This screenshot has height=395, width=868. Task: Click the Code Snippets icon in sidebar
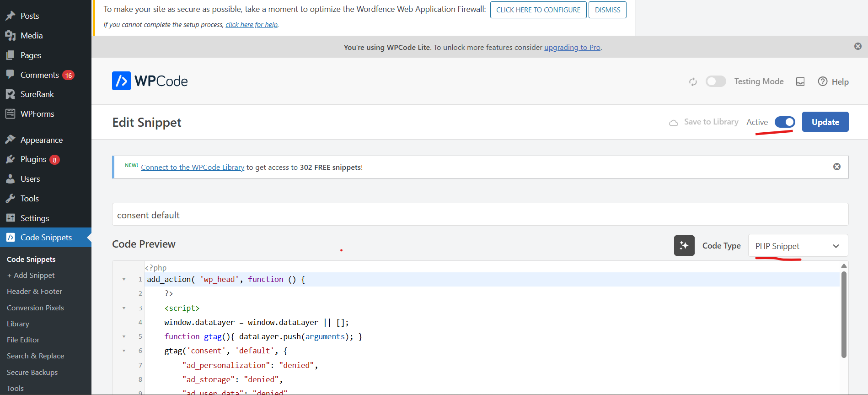(x=11, y=237)
